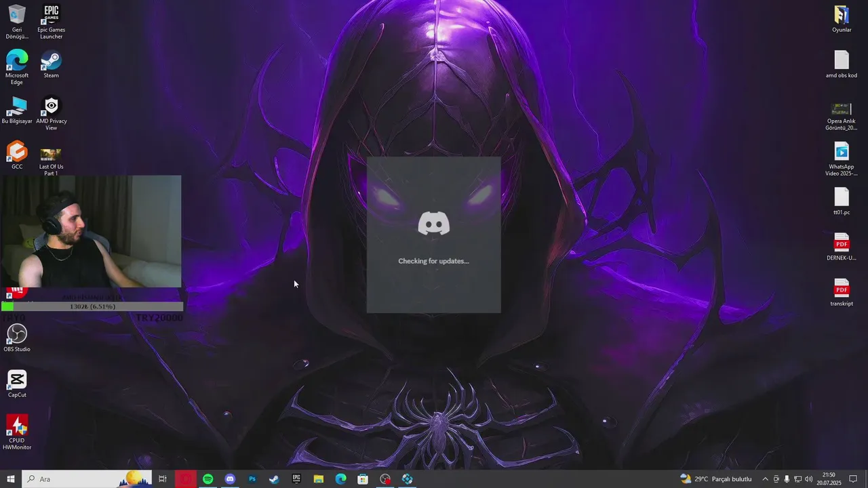The image size is (868, 488).
Task: Open Steam from the taskbar
Action: (x=274, y=479)
